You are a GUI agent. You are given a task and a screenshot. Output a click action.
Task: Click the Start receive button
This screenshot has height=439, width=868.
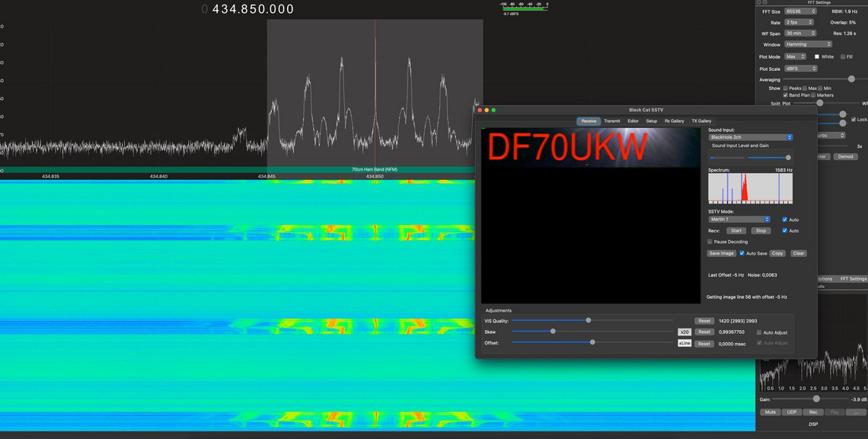click(x=736, y=231)
